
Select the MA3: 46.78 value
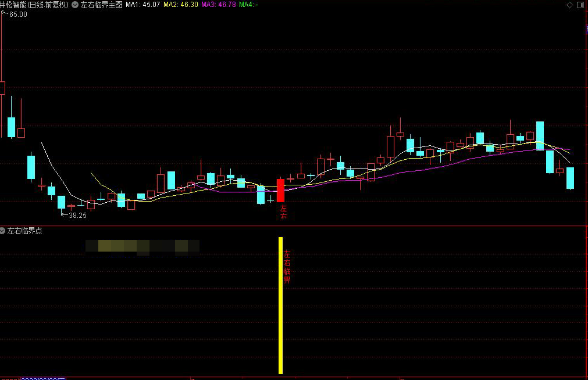coord(219,5)
